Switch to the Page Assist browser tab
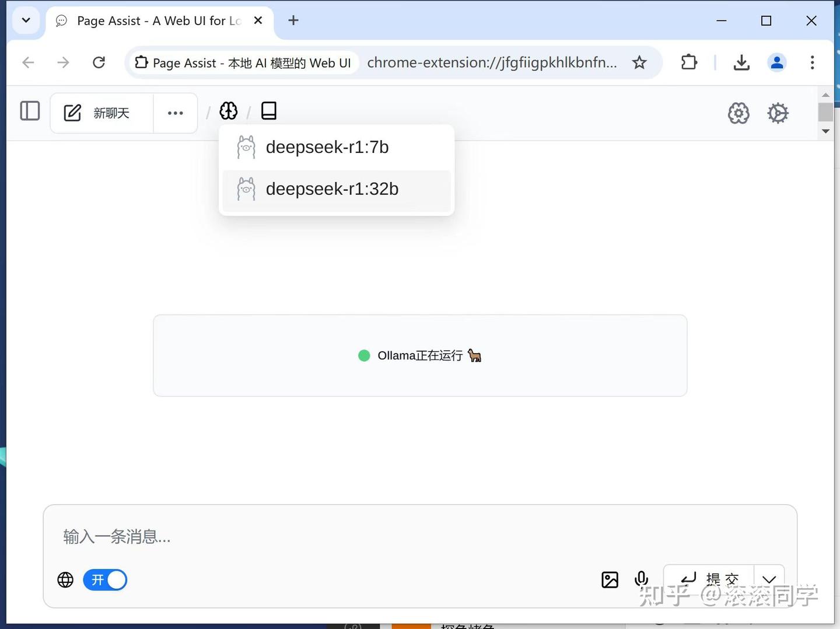The image size is (840, 629). [x=157, y=20]
